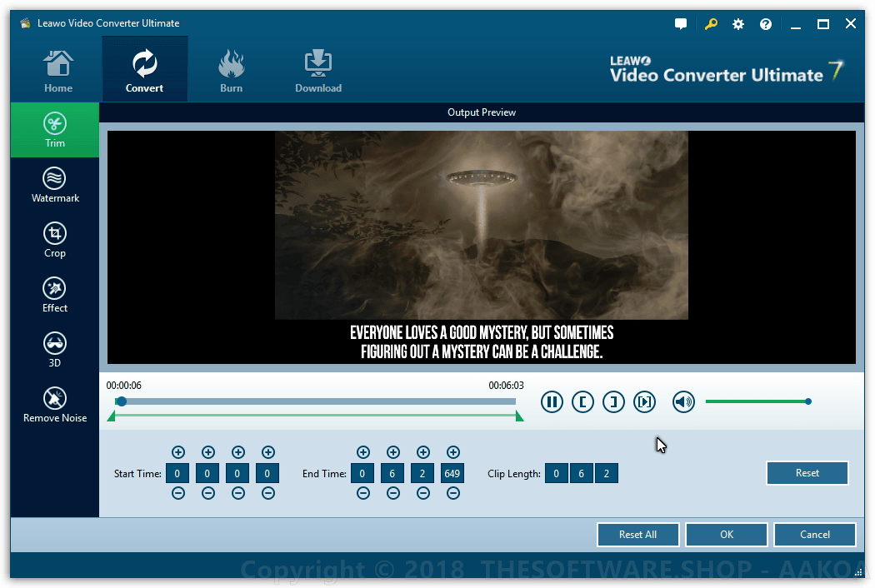Pause the video preview playback
Screen dimensions: 875x588
(552, 402)
